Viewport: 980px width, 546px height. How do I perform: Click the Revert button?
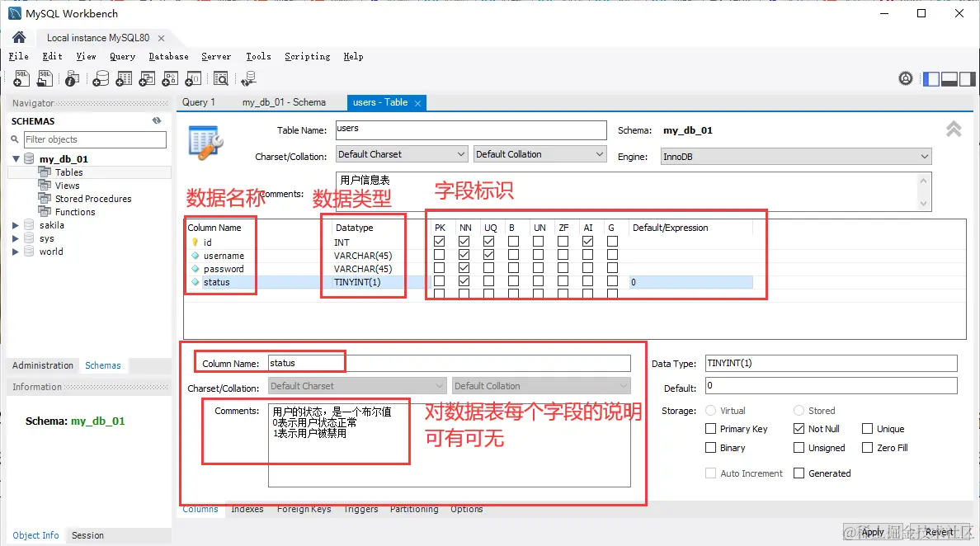(940, 532)
